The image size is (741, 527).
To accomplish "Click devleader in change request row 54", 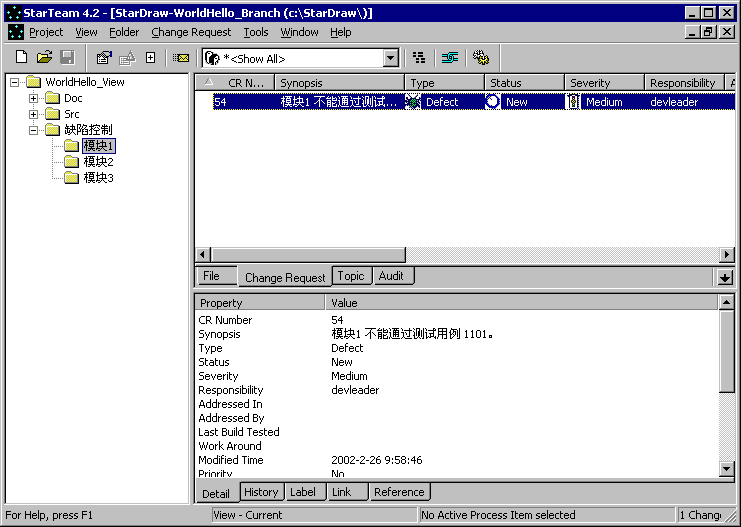I will [674, 102].
